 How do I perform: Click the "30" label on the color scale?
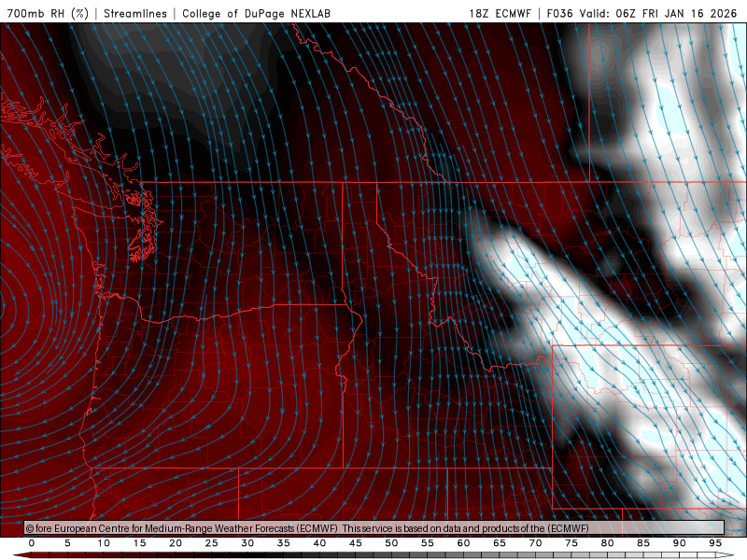click(x=247, y=543)
